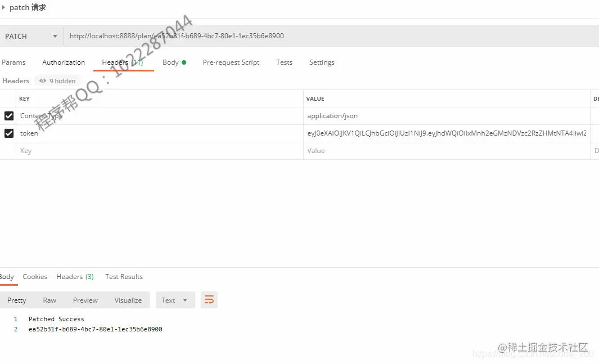The width and height of the screenshot is (599, 364).
Task: Select the Visualize view button
Action: pos(128,300)
